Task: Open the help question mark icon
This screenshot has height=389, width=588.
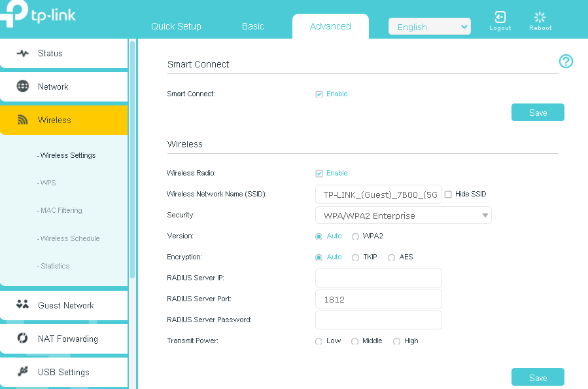Action: click(566, 62)
